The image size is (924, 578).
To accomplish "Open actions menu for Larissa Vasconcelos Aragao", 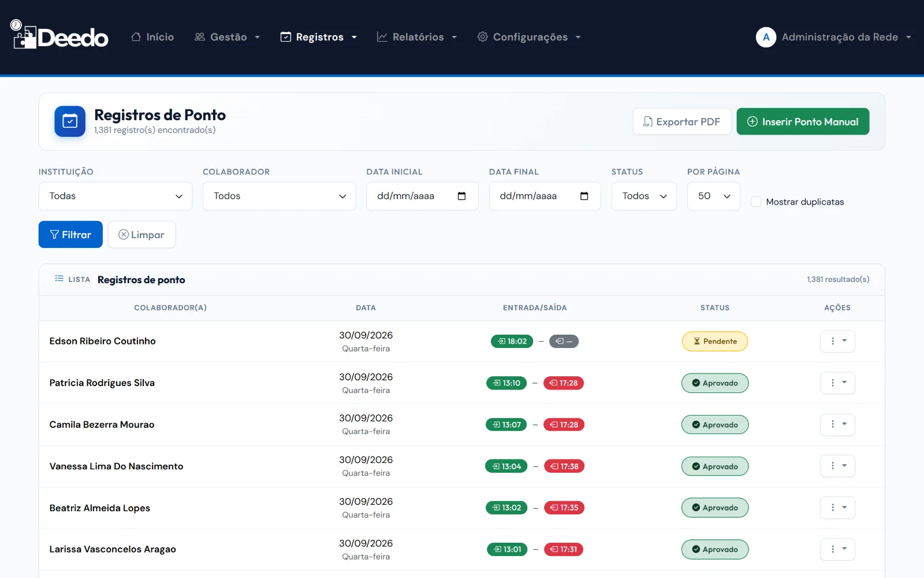I will [837, 549].
